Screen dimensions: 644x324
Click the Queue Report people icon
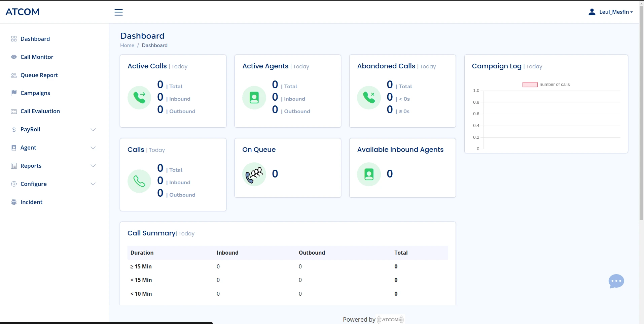click(x=14, y=75)
